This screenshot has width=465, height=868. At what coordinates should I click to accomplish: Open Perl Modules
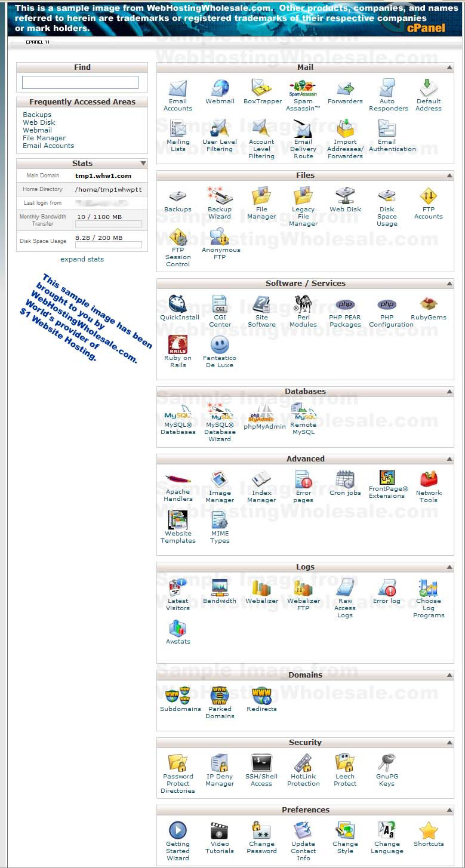tap(303, 312)
